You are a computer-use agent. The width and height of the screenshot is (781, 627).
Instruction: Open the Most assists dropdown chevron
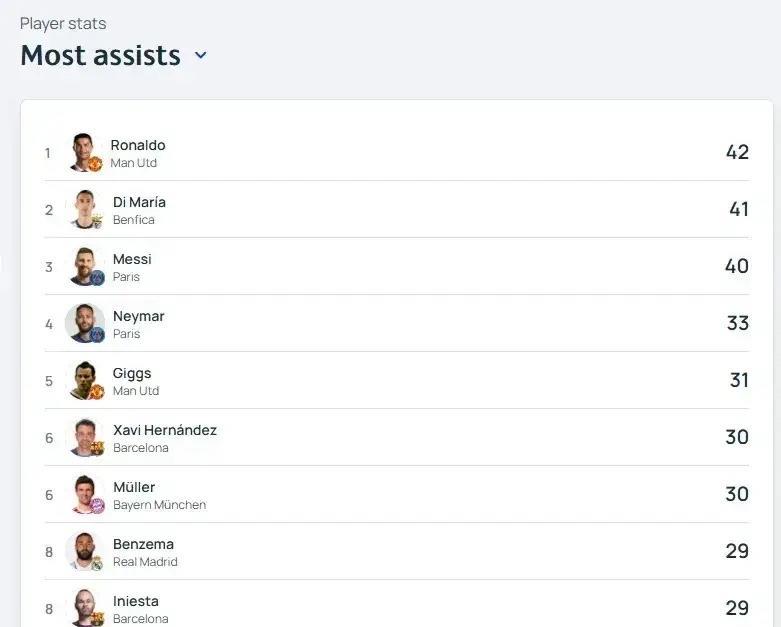(200, 56)
